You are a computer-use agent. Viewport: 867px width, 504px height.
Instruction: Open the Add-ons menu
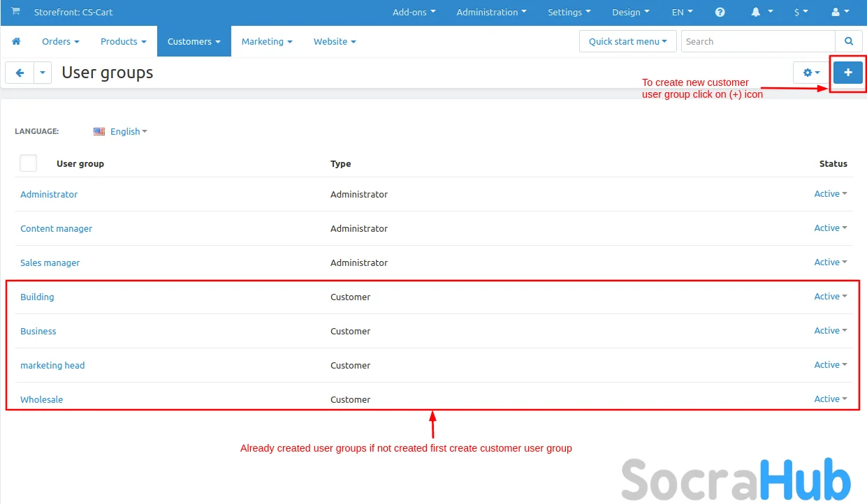(414, 13)
